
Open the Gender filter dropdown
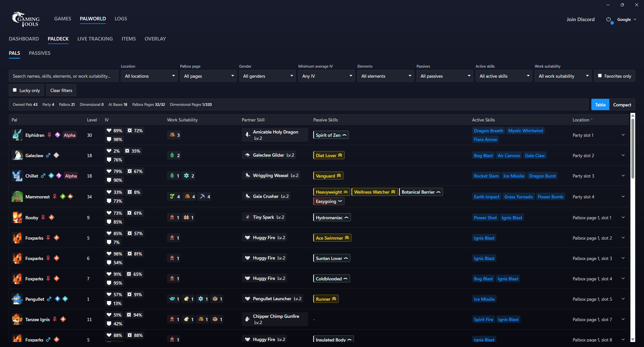click(x=267, y=76)
